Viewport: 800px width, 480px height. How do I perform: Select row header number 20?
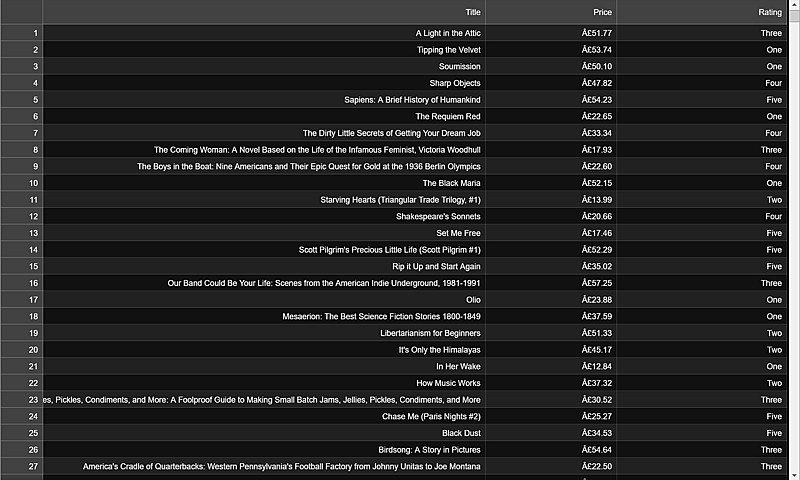click(x=21, y=350)
